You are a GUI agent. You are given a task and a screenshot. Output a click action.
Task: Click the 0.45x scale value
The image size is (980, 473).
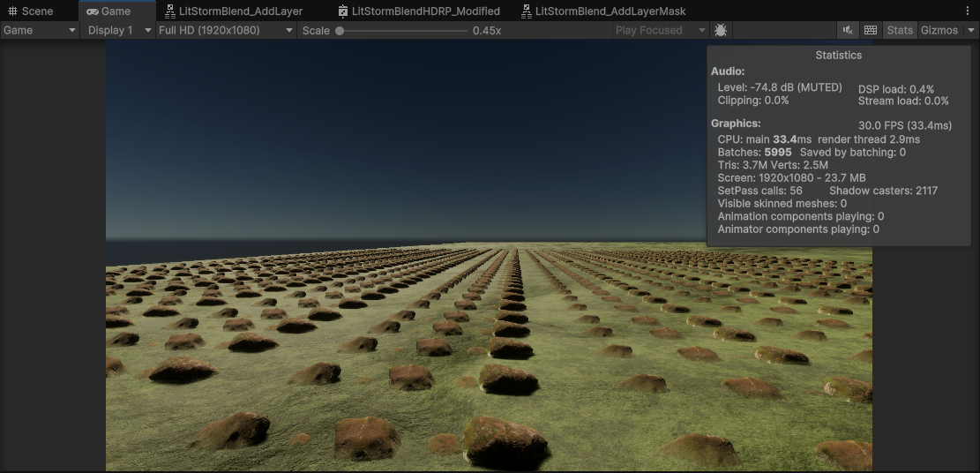point(487,31)
